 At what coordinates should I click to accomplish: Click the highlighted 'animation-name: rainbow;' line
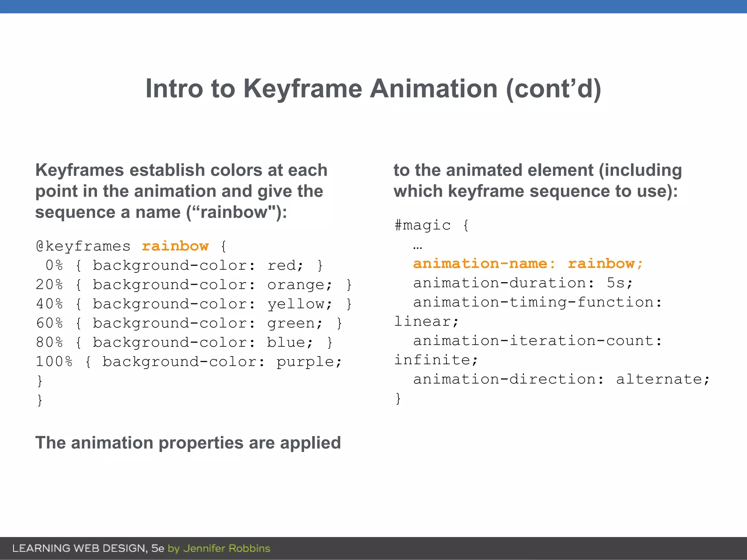(528, 264)
